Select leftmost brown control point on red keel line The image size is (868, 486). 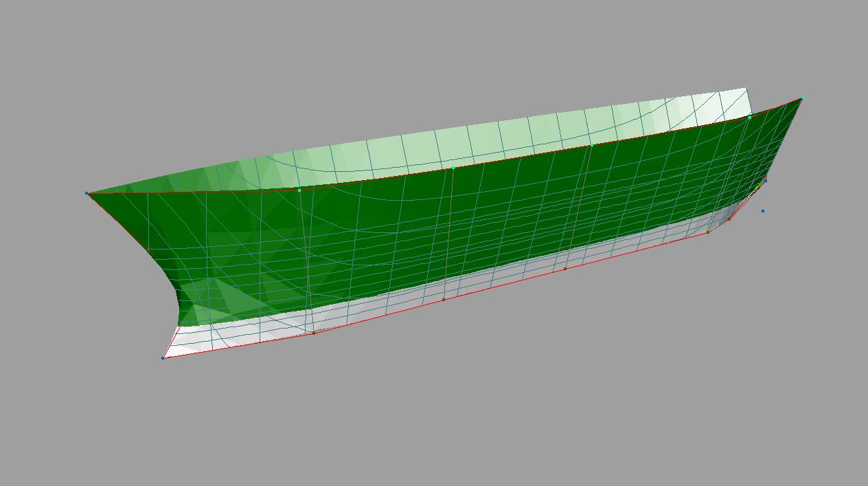314,333
